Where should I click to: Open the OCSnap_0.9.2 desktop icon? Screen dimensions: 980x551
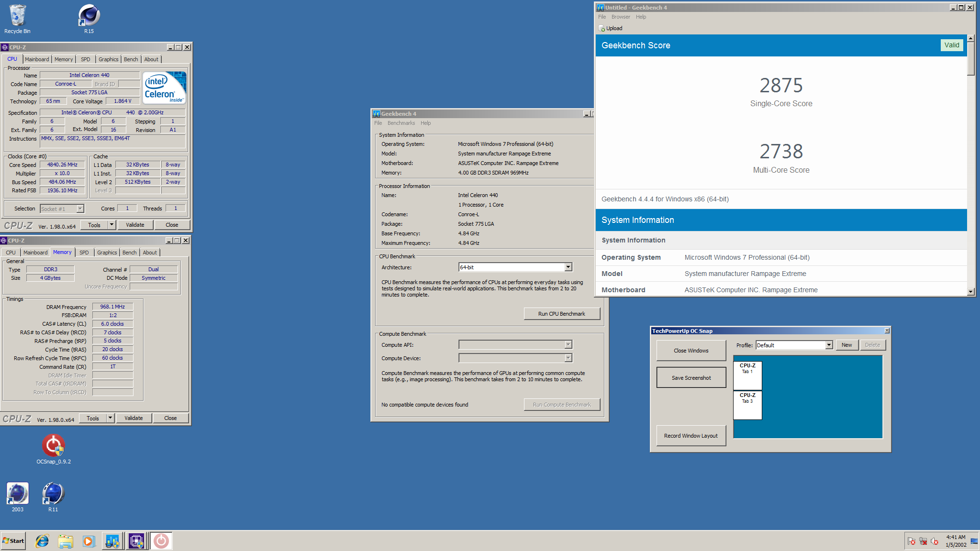click(53, 450)
